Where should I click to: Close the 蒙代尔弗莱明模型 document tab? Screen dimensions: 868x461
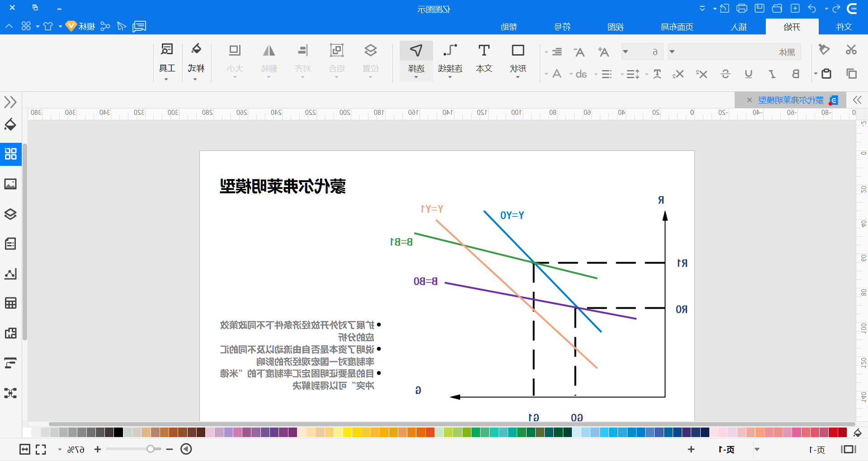coord(750,100)
